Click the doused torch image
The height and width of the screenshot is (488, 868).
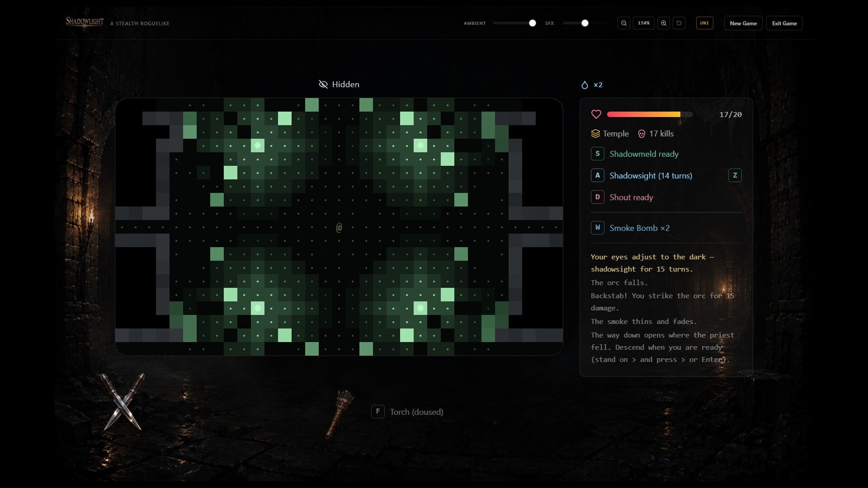tap(340, 414)
